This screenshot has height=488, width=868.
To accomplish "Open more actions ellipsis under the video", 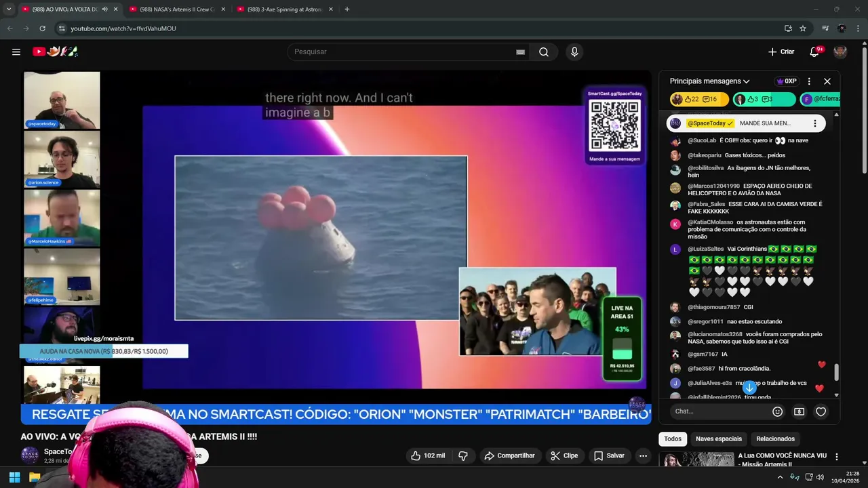I will click(643, 455).
